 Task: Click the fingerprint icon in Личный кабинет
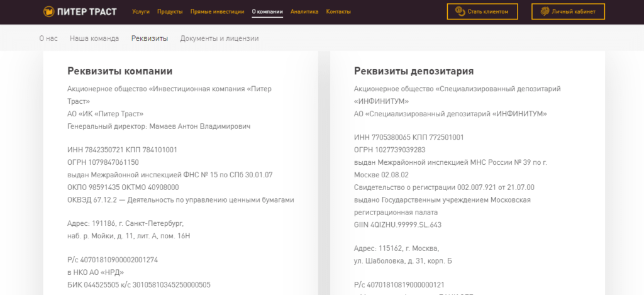coord(545,11)
